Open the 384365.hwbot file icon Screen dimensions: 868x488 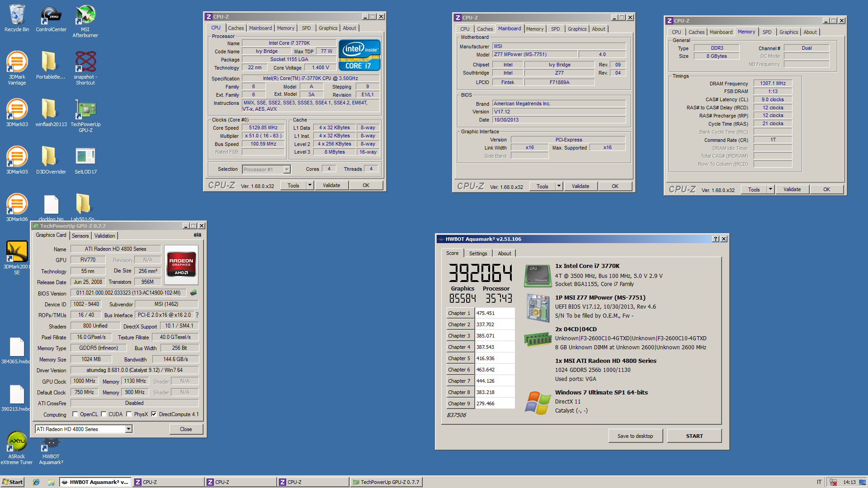click(x=17, y=351)
